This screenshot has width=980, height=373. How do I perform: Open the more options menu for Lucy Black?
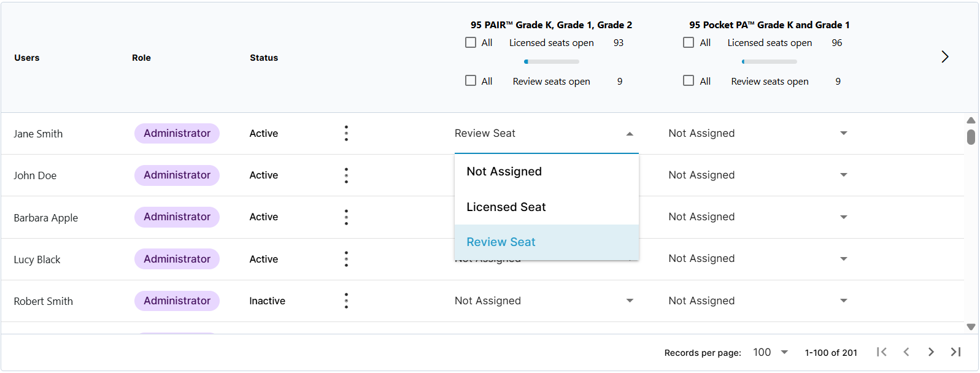point(346,259)
